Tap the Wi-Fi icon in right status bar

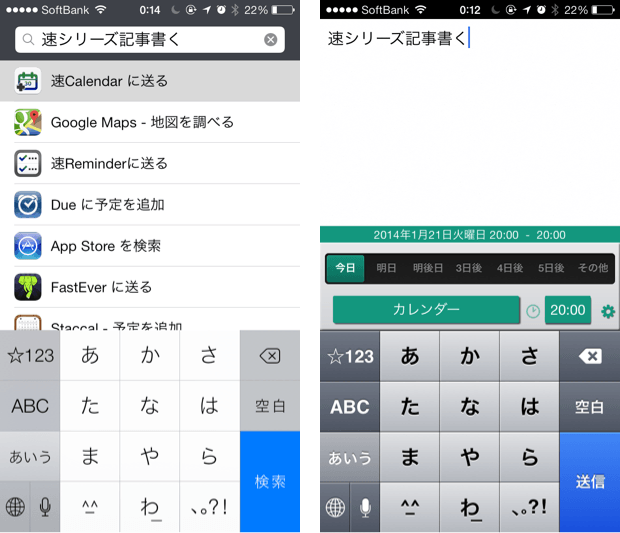pyautogui.click(x=421, y=9)
